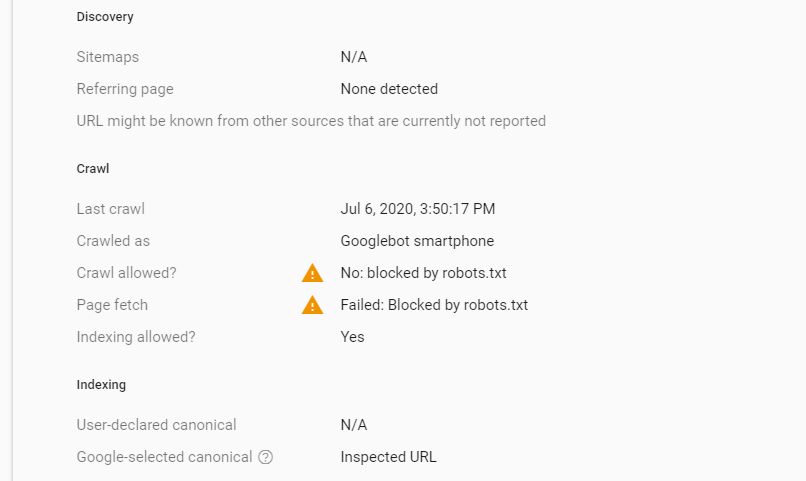Screen dimensions: 806x481
Task: Select the Indexing section heading
Action: coord(101,385)
